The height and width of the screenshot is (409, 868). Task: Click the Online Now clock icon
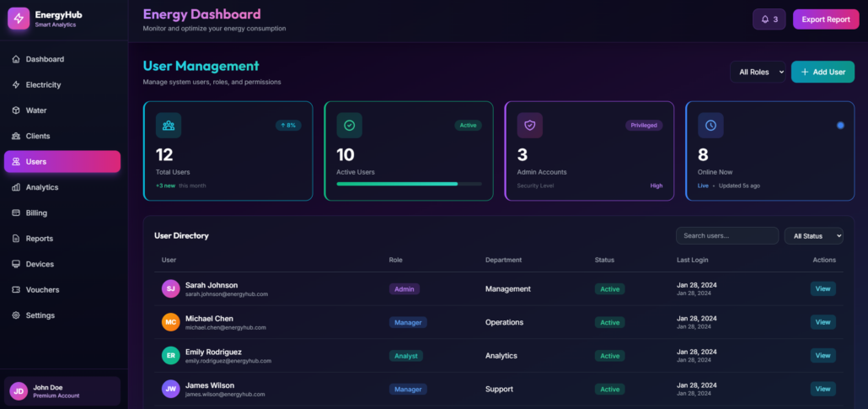pyautogui.click(x=710, y=126)
